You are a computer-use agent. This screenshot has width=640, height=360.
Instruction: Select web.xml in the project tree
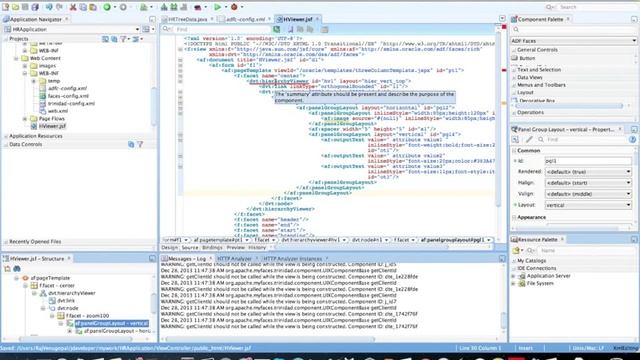(x=58, y=111)
